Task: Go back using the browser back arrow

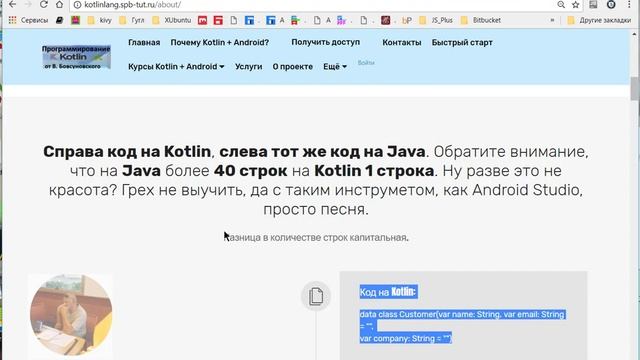Action: tap(12, 4)
